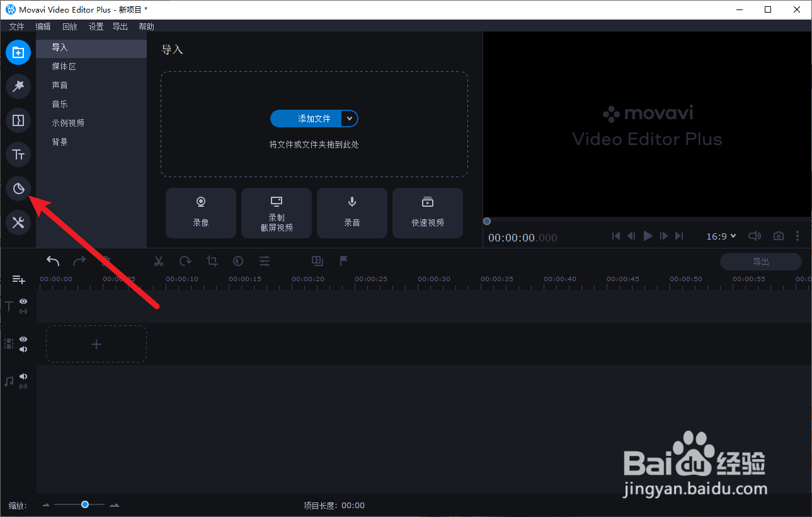This screenshot has width=812, height=517.
Task: Open the 回放 menu
Action: tap(69, 26)
